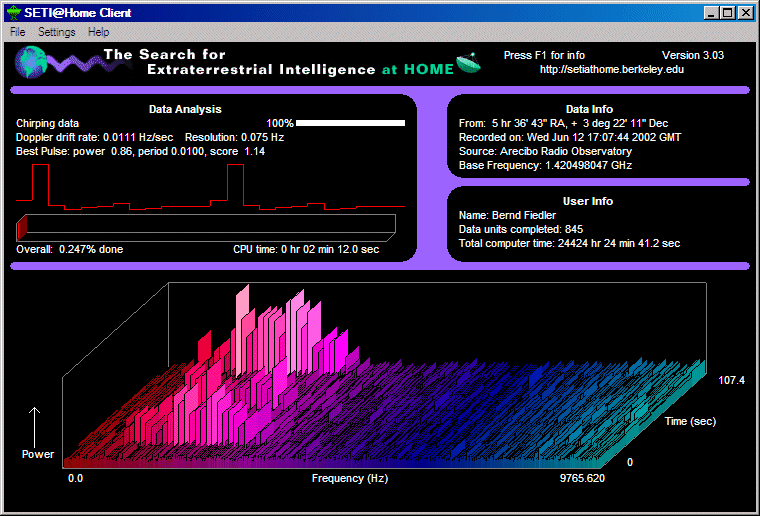Screen dimensions: 760x516
Task: Click 'Source: Arecibo Radio Observatory'
Action: [545, 151]
